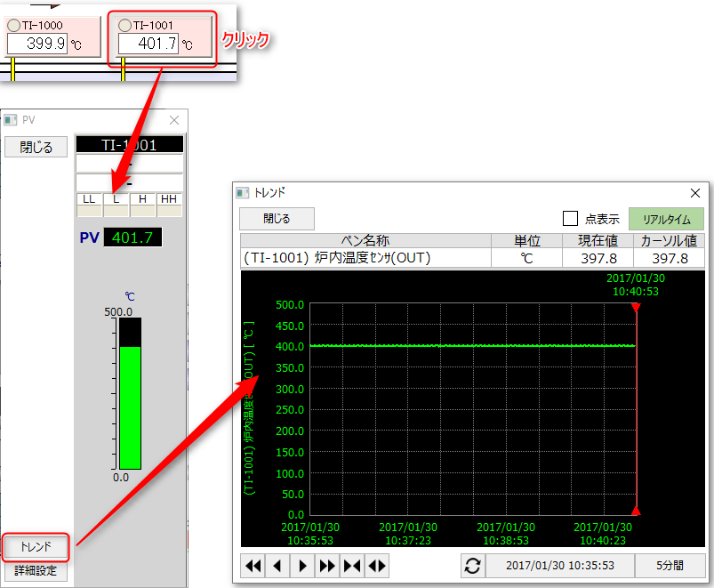Image resolution: width=714 pixels, height=588 pixels.
Task: Click the green PV level bar gauge
Action: pos(130,407)
